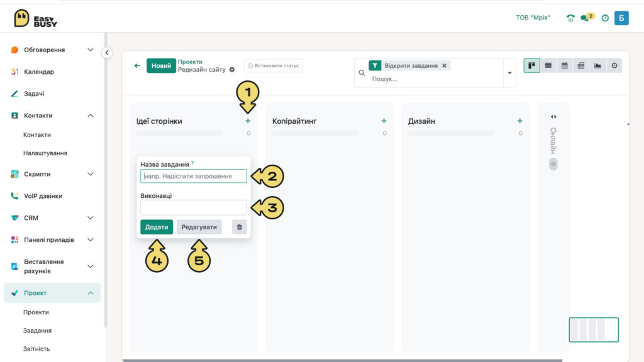Collapse the Проект menu section
Viewport: 644px width, 362px height.
91,293
